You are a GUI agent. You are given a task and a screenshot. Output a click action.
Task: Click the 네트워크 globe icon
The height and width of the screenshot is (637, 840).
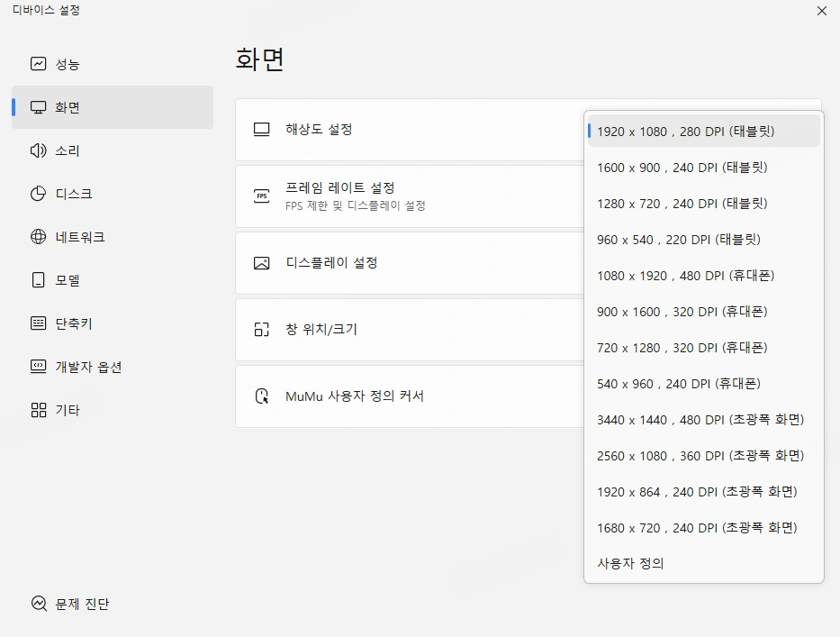coord(38,236)
